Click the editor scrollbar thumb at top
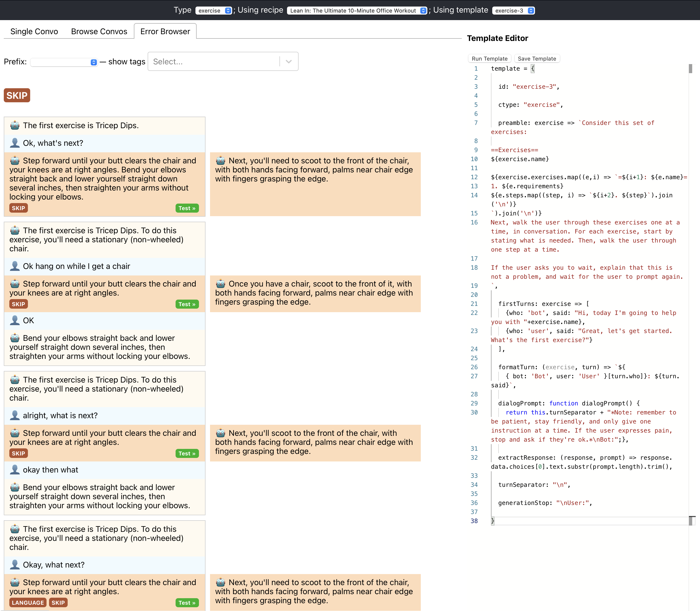This screenshot has width=700, height=611. [x=690, y=69]
